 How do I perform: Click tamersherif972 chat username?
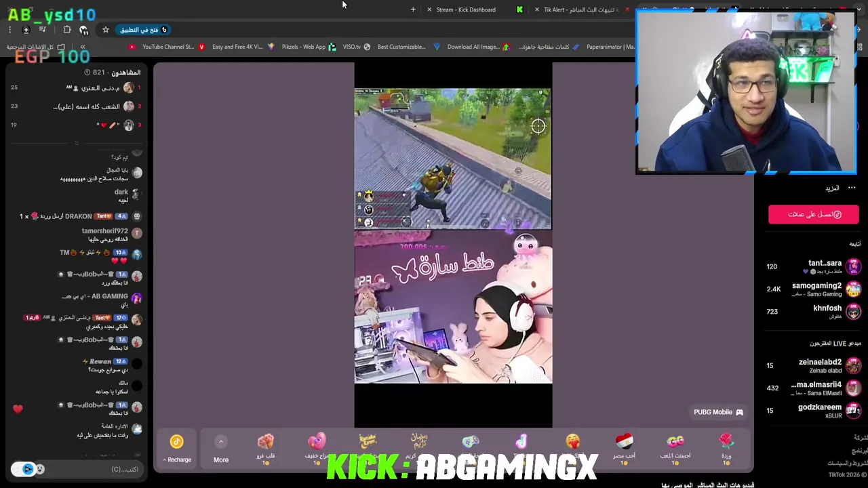[x=104, y=231]
